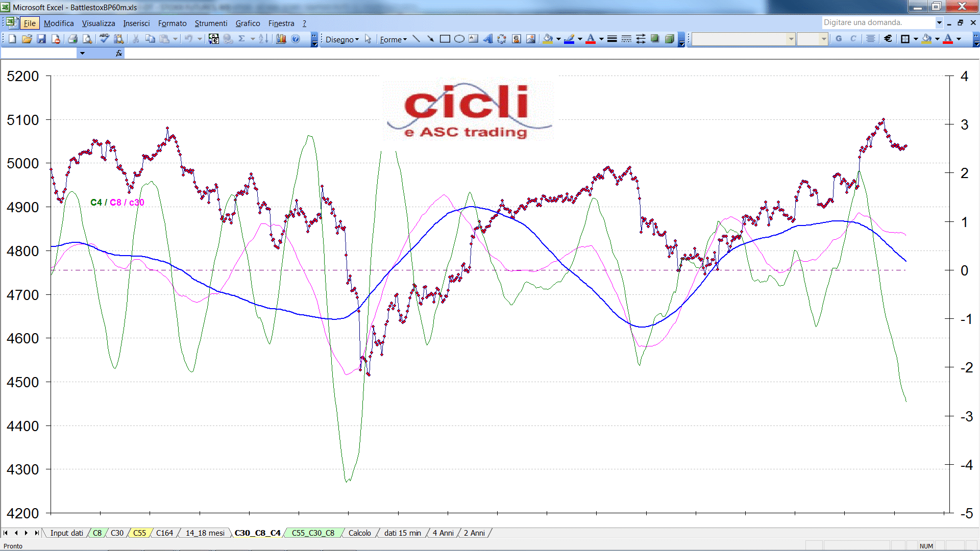
Task: Open the Disegno dropdown menu
Action: 342,39
